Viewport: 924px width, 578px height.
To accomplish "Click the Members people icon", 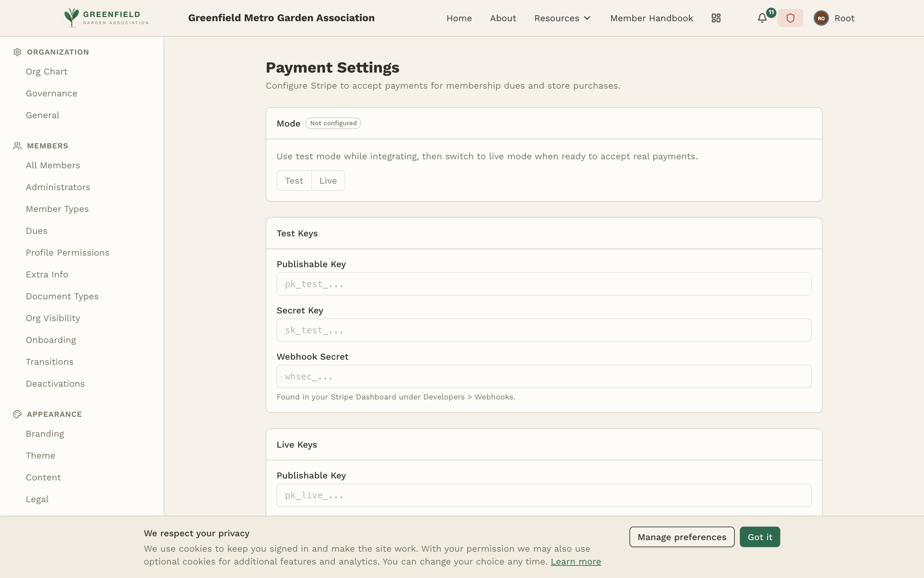I will [x=17, y=146].
